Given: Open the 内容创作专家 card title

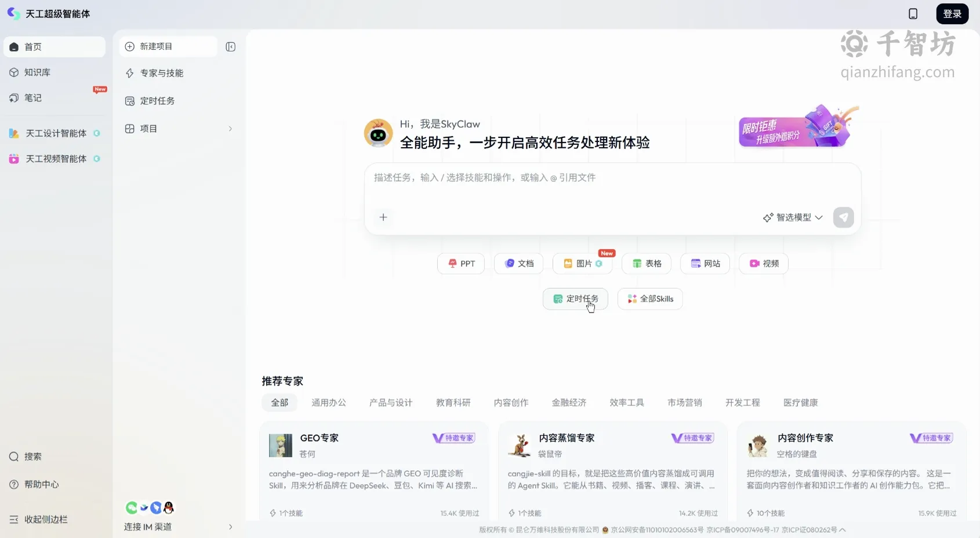Looking at the screenshot, I should point(805,438).
